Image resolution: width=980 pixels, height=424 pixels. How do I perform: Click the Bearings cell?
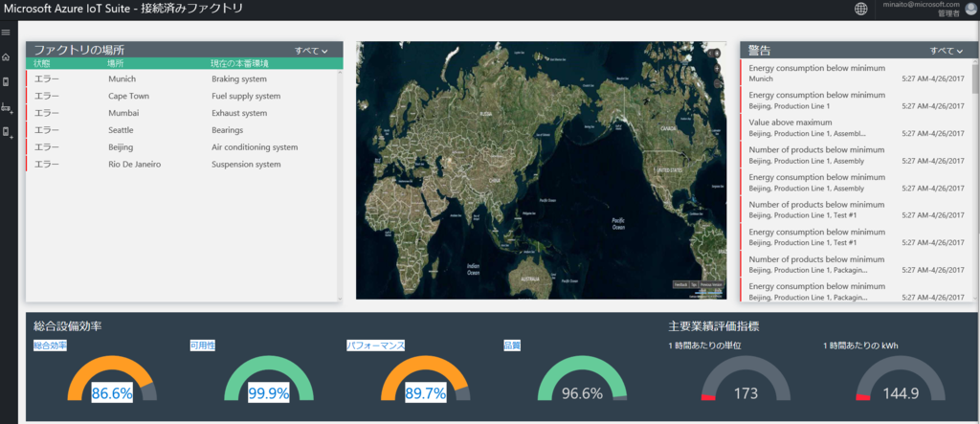tap(228, 130)
